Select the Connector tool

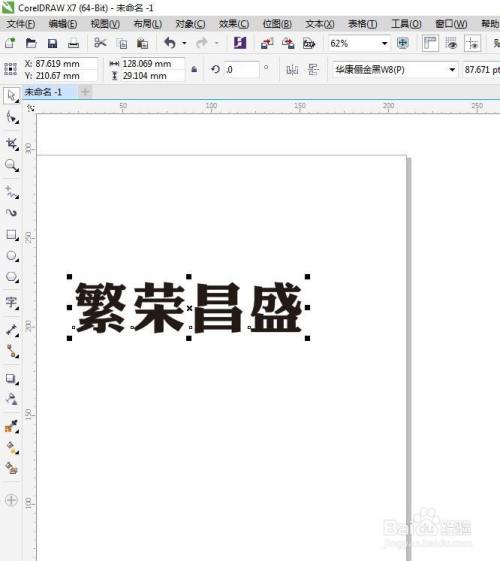point(11,351)
